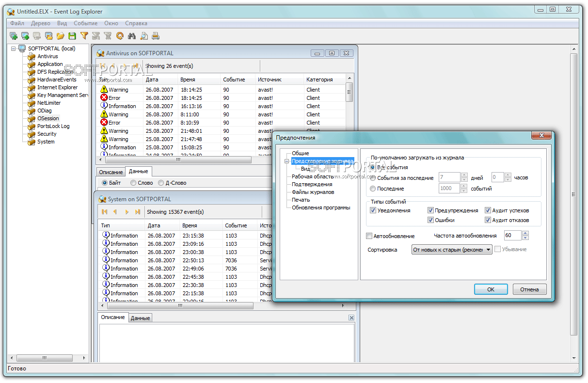Open the Сортировка dropdown

452,250
